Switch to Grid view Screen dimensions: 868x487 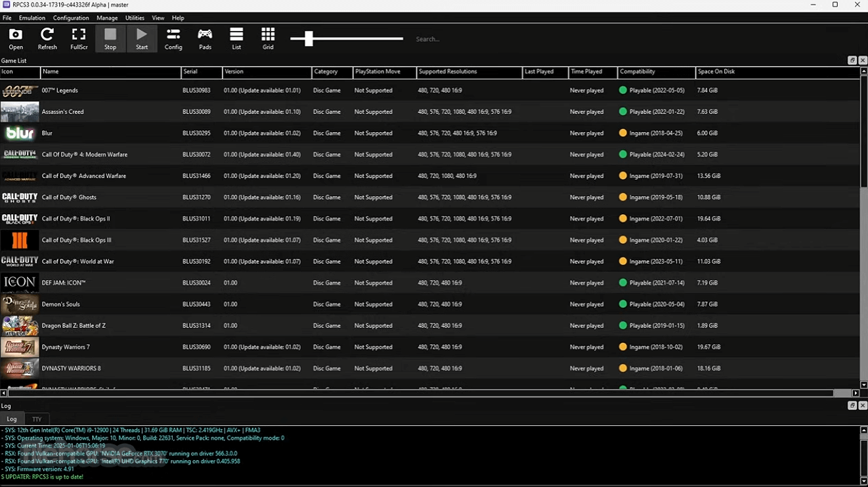tap(268, 39)
